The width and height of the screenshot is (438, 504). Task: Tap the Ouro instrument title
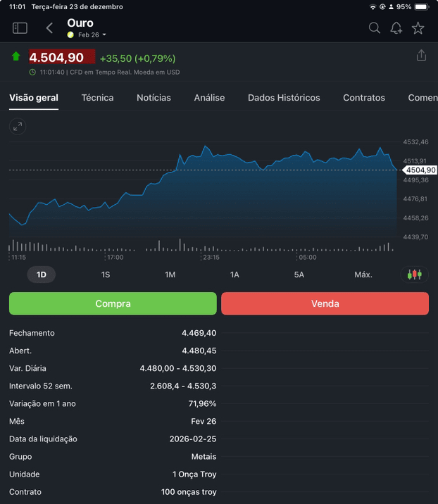click(80, 23)
